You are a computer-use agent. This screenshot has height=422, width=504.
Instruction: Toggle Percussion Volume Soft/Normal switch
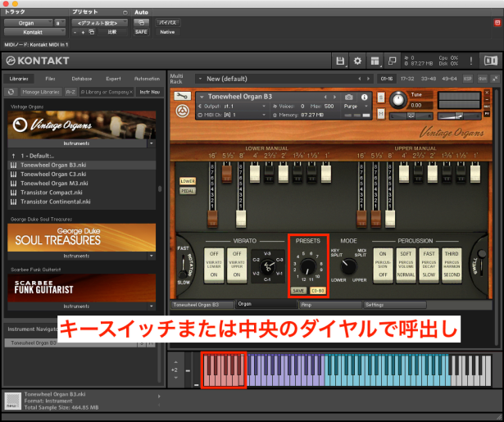(406, 265)
